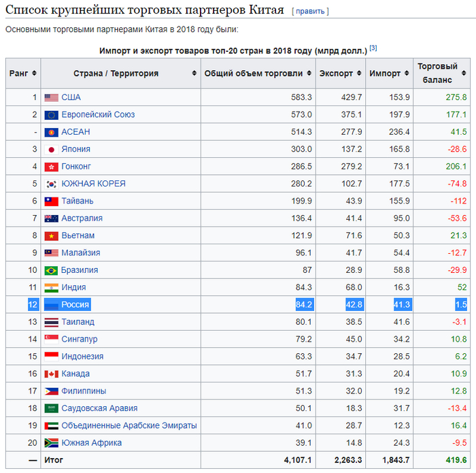This screenshot has height=473, width=476.
Task: Open the править edit link
Action: [310, 12]
